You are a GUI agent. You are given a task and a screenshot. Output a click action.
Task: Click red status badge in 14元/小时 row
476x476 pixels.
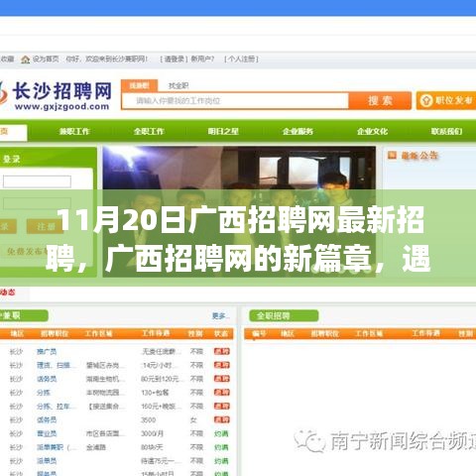[221, 365]
